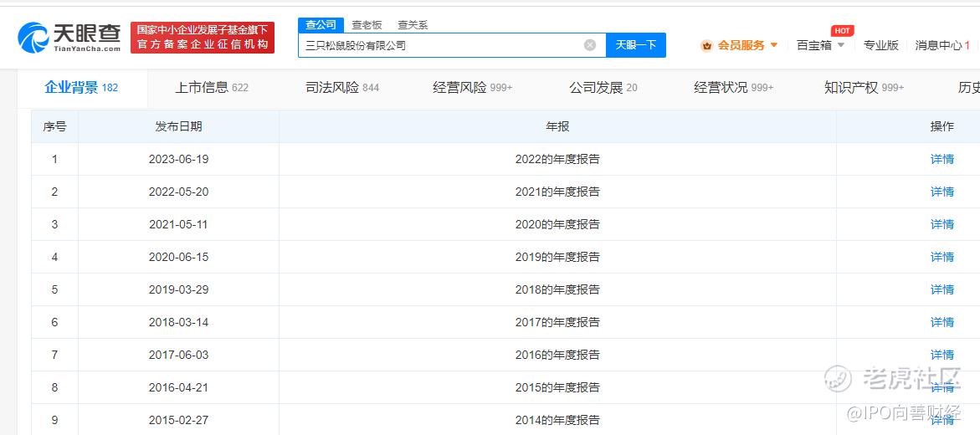Viewport: 980px width, 435px height.
Task: Click the date 2019-03-29
Action: (x=179, y=289)
